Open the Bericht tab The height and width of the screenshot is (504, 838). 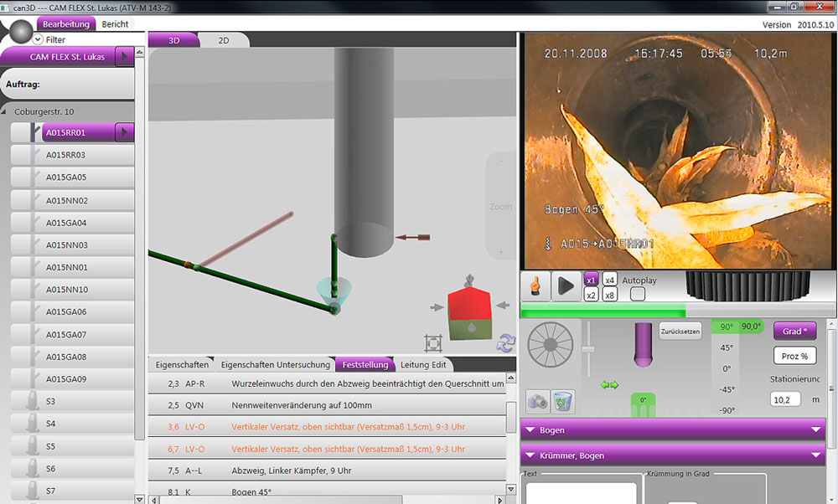(115, 24)
